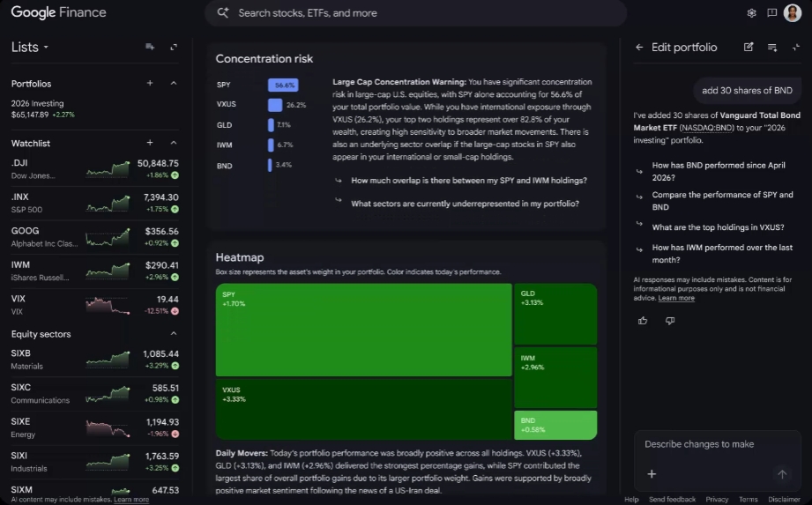Open the 2026 Investing portfolio

94,108
